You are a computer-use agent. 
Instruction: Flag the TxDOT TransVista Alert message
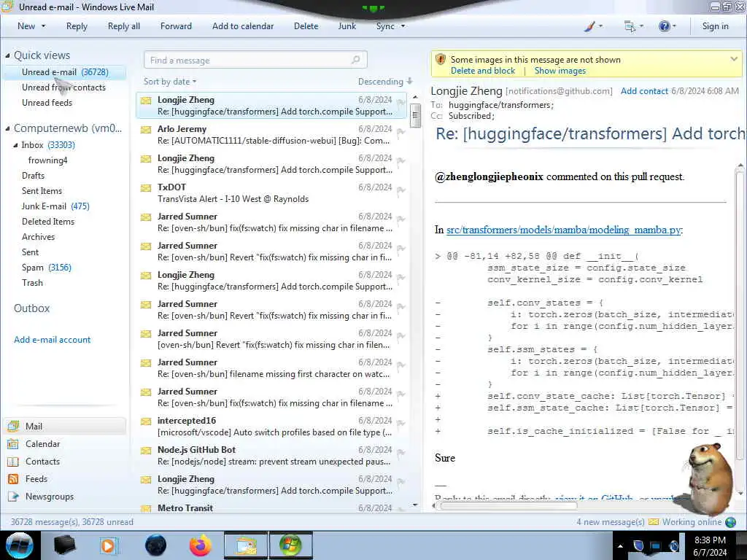(x=400, y=190)
